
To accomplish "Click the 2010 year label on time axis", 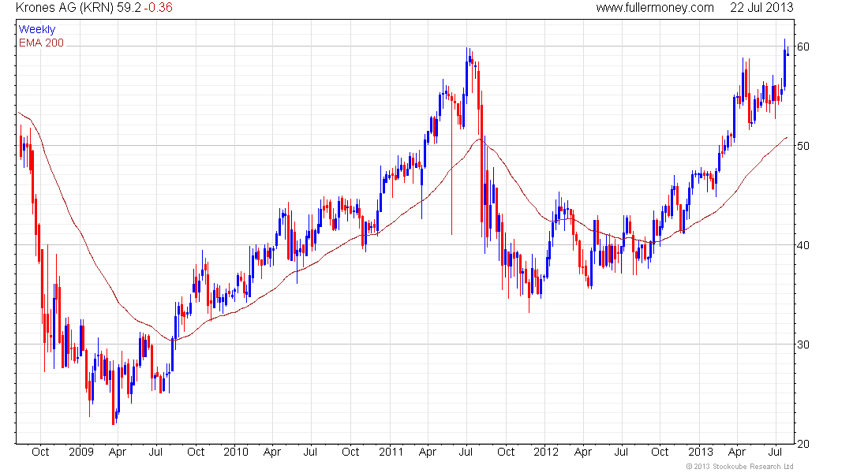I will click(x=236, y=452).
